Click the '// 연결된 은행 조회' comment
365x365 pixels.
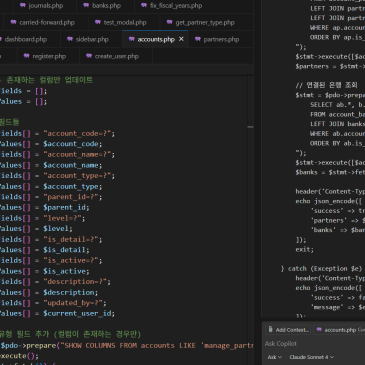(x=326, y=85)
